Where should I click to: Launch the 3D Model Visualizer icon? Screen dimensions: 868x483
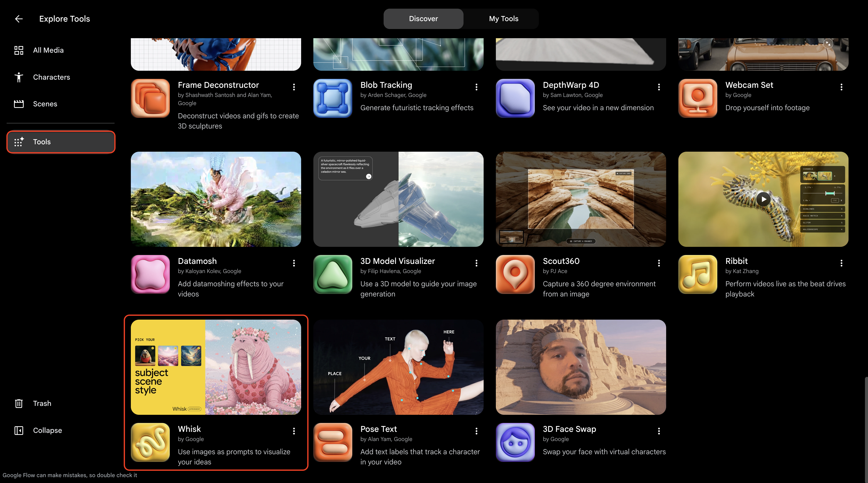(333, 275)
